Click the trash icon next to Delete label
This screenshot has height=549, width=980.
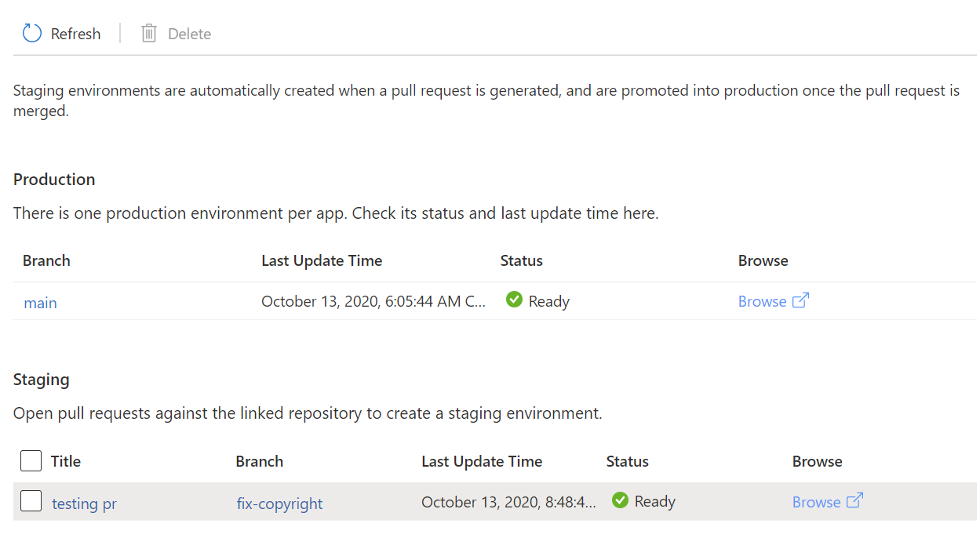click(x=148, y=33)
